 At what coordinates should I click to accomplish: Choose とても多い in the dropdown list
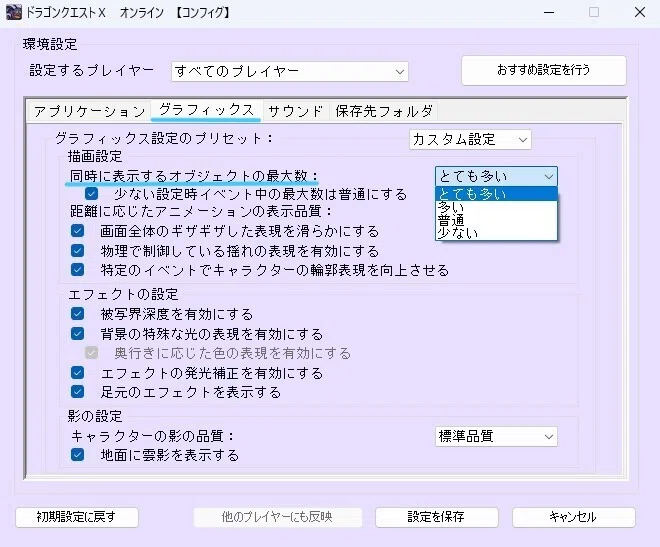496,194
